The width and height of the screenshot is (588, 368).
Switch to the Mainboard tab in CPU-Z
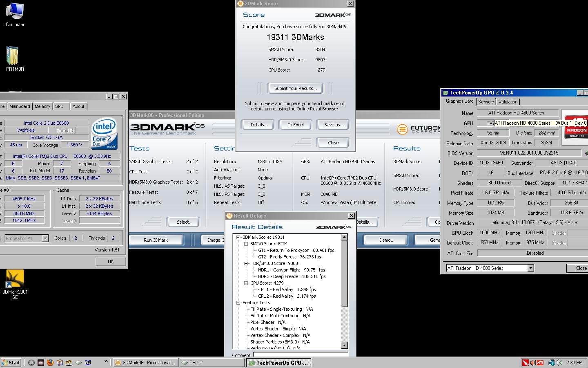tap(20, 106)
